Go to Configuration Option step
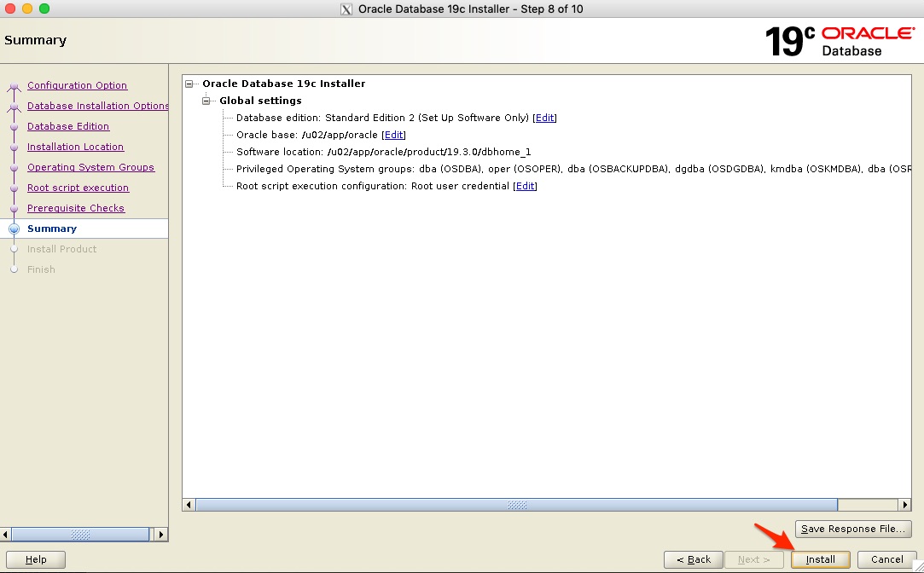Screen dimensions: 924x573 coord(77,85)
